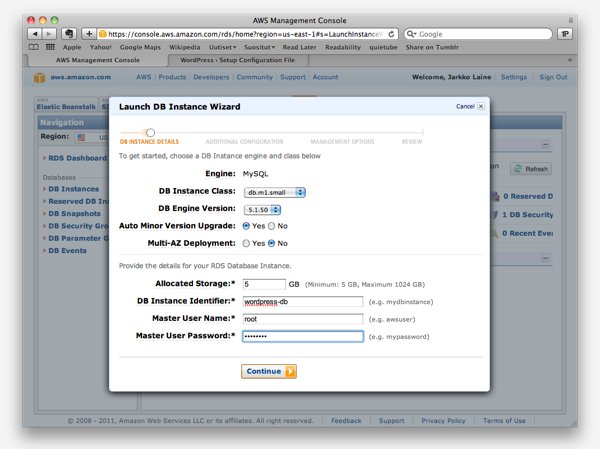
Task: Click the add bookmark plus button
Action: coord(89,33)
